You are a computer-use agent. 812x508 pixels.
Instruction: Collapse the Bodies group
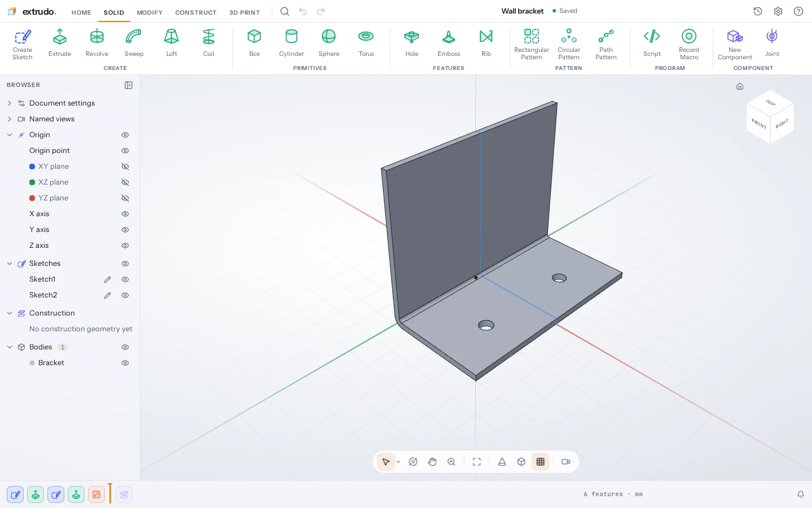point(10,347)
